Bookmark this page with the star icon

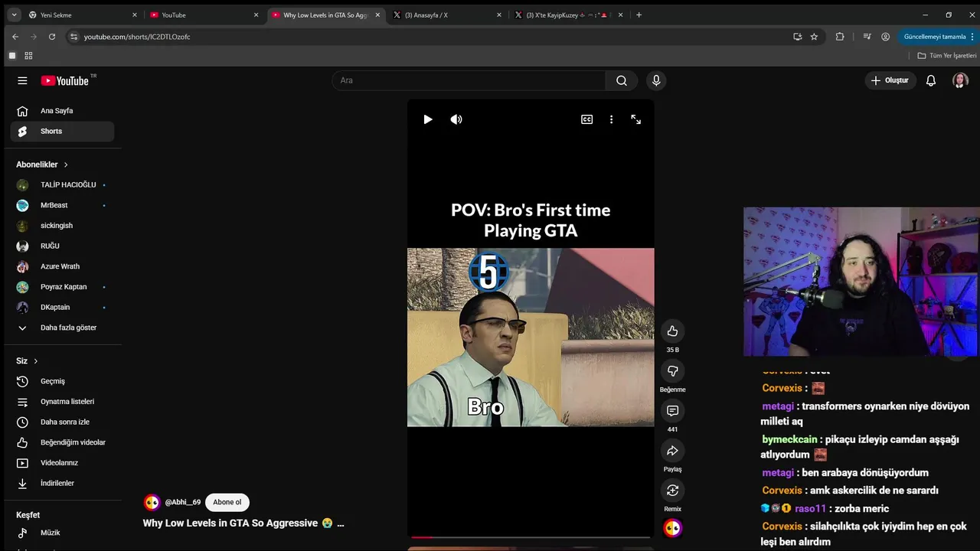[814, 37]
